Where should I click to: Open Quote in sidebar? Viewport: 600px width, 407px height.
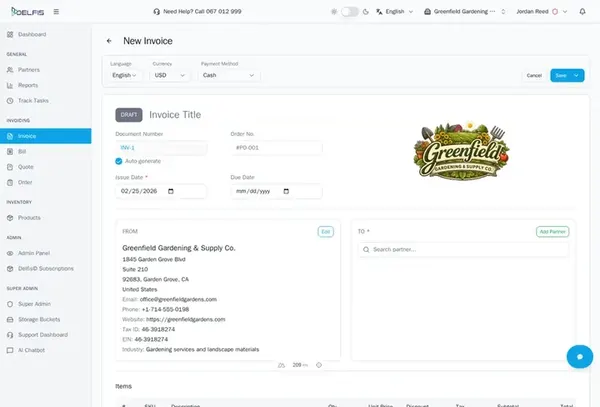point(46,167)
